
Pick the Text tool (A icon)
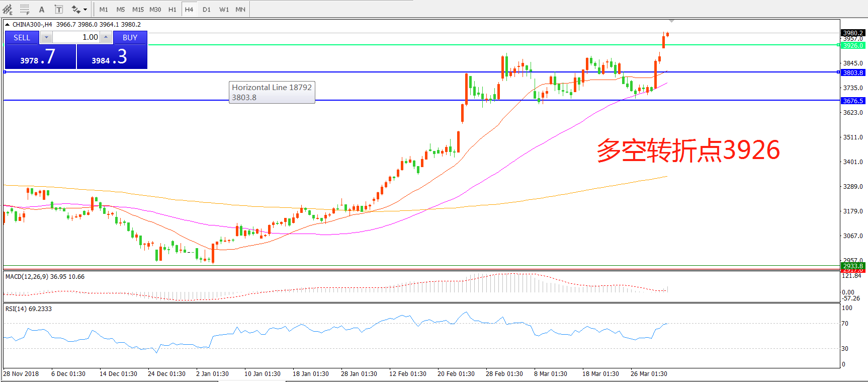pos(42,9)
